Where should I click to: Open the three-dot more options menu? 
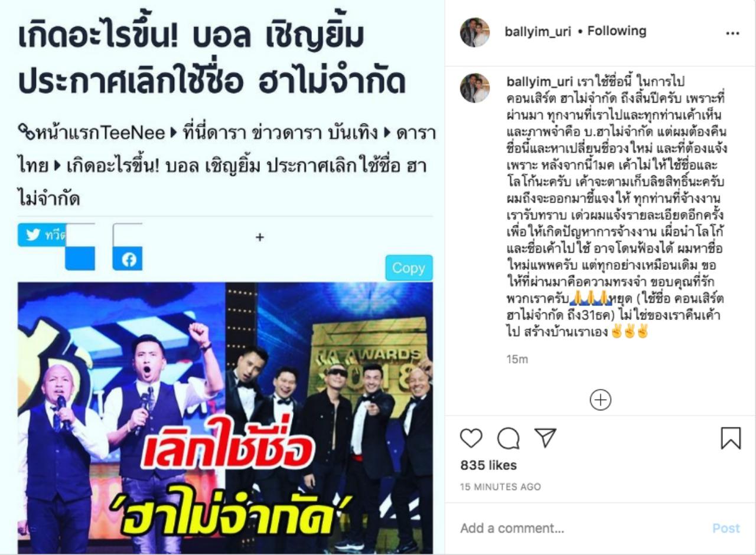pos(732,33)
